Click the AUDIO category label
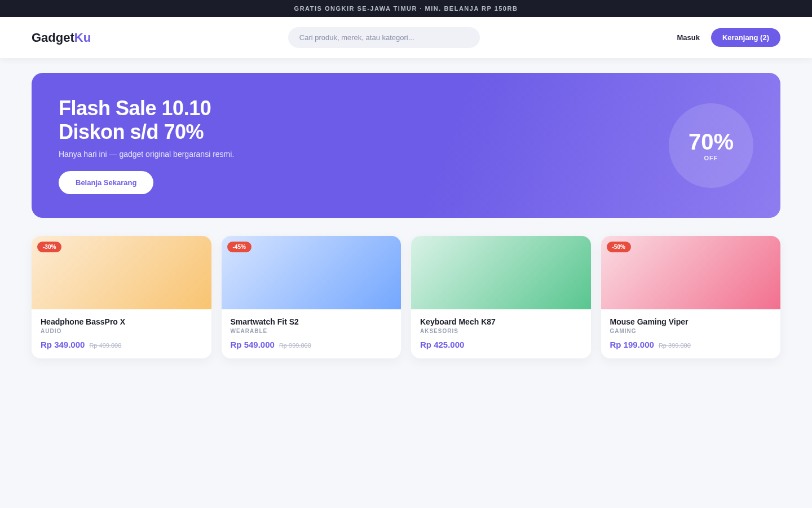Image resolution: width=812 pixels, height=508 pixels. coord(51,331)
